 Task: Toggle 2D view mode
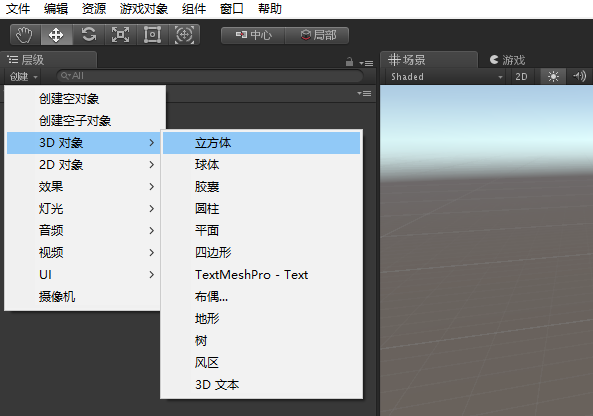coord(521,77)
